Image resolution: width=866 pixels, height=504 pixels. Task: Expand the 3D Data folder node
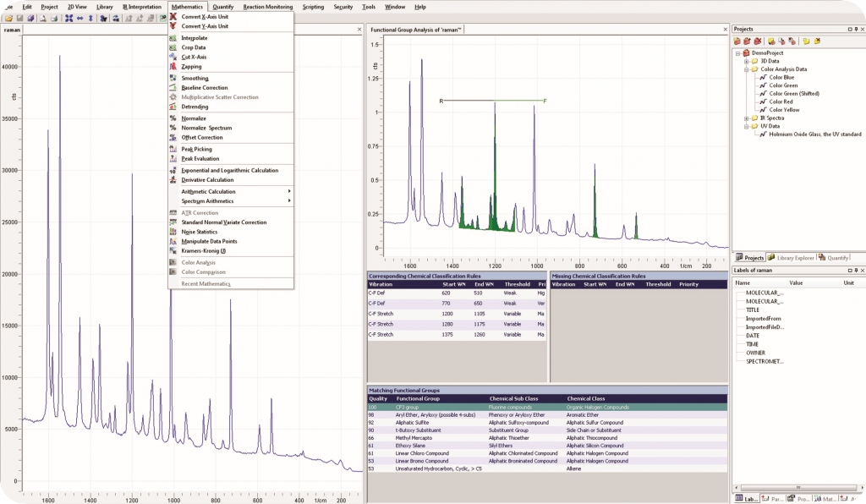[x=746, y=61]
